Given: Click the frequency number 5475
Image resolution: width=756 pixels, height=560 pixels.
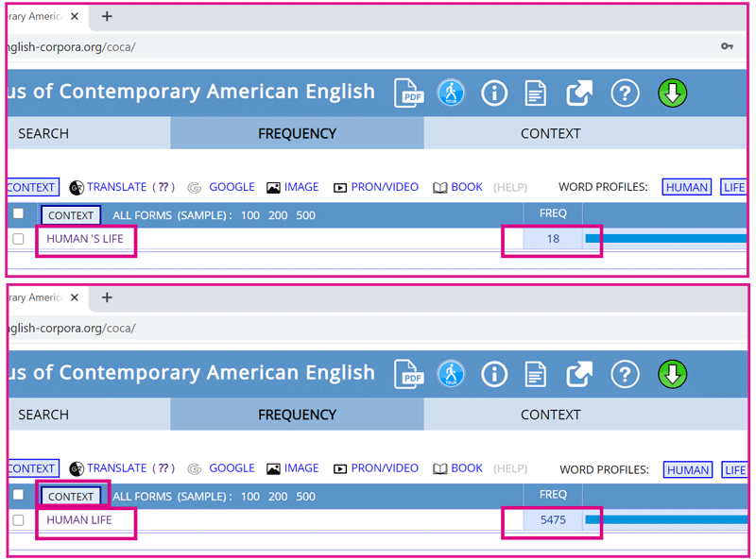Looking at the screenshot, I should coord(553,520).
